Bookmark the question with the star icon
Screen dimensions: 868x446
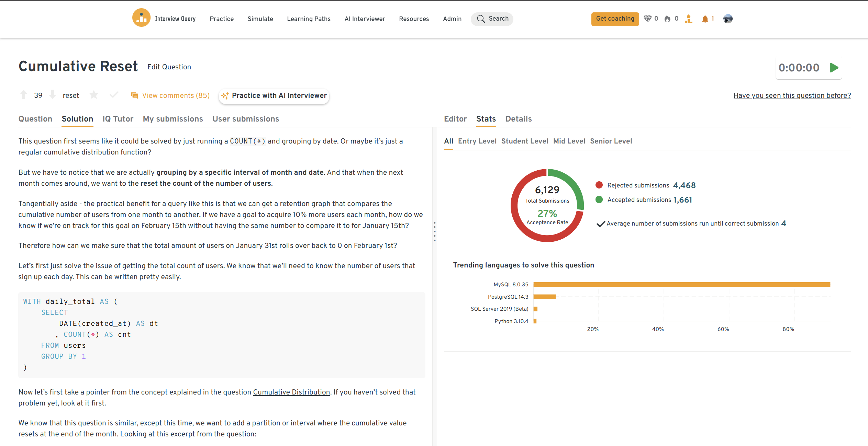click(x=93, y=95)
